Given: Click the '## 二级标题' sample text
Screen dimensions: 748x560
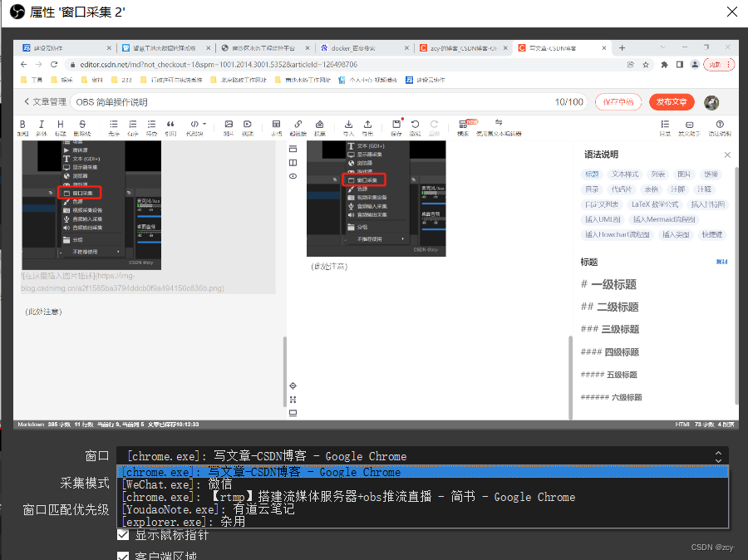Looking at the screenshot, I should [609, 307].
